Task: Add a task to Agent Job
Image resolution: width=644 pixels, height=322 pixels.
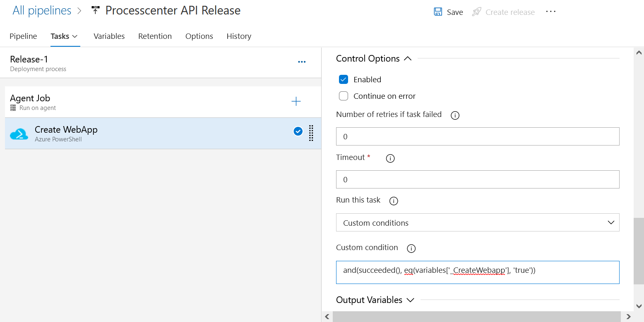Action: coord(296,102)
